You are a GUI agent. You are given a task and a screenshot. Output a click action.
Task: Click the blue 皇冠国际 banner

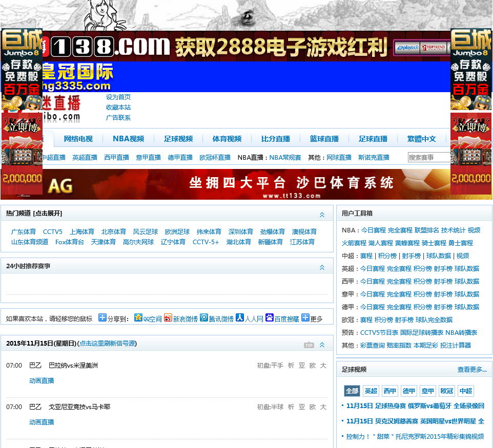tap(246, 77)
